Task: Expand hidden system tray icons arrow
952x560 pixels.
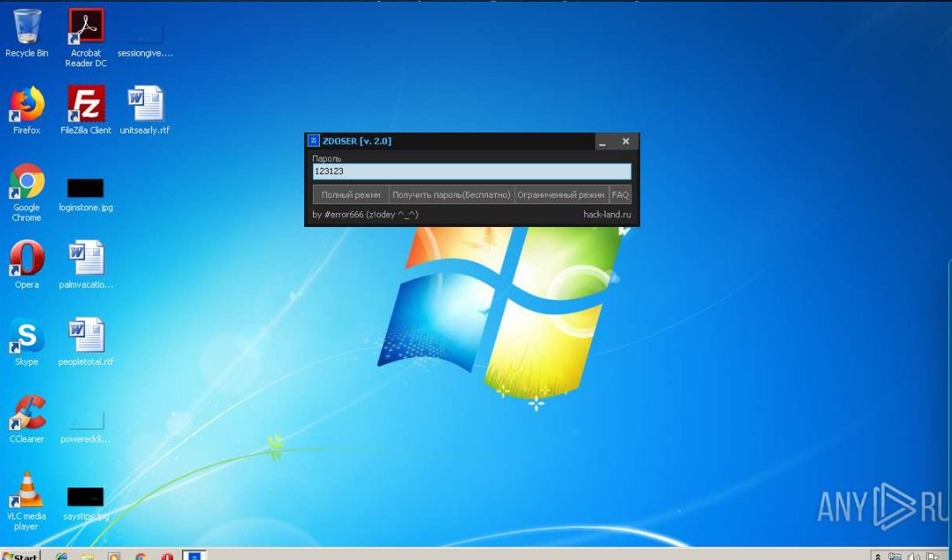Action: (x=877, y=556)
